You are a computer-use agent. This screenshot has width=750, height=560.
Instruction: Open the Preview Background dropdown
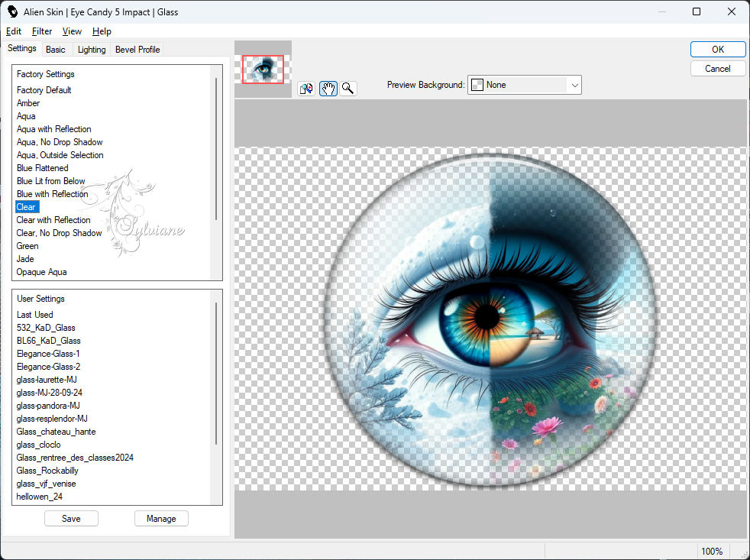pyautogui.click(x=524, y=85)
